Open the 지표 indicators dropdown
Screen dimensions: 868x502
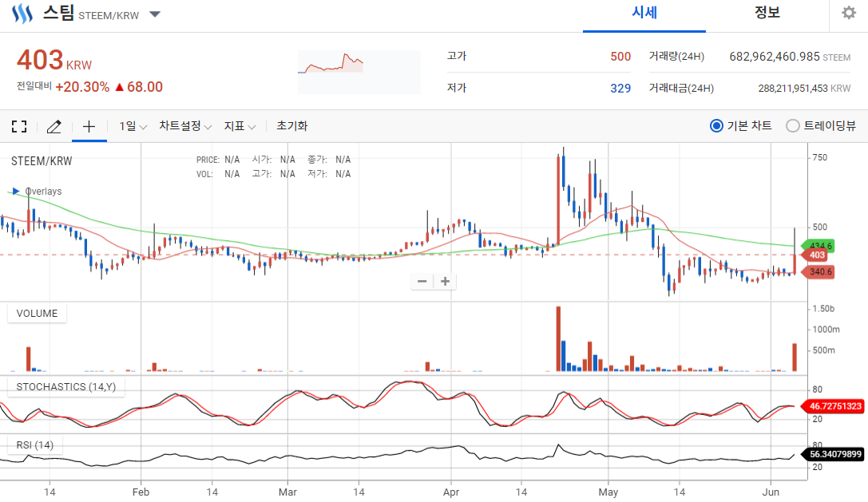coord(240,126)
